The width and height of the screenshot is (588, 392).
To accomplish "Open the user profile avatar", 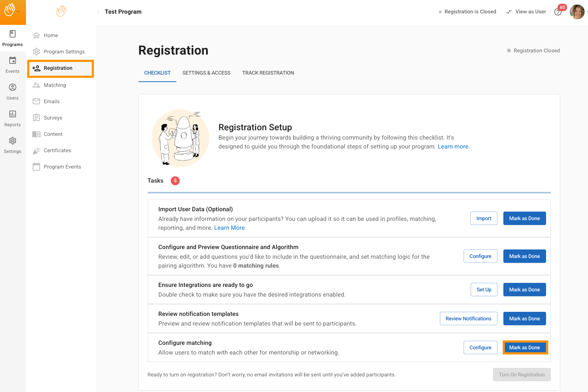I will 577,12.
